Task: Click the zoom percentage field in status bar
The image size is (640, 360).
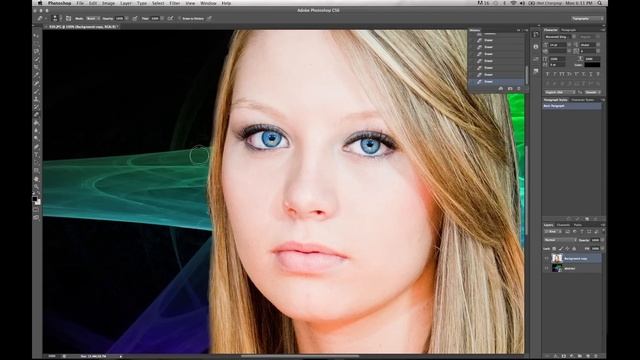Action: point(52,356)
